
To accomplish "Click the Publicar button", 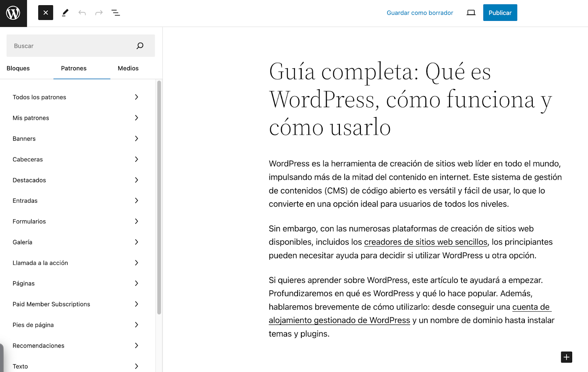I will [500, 13].
